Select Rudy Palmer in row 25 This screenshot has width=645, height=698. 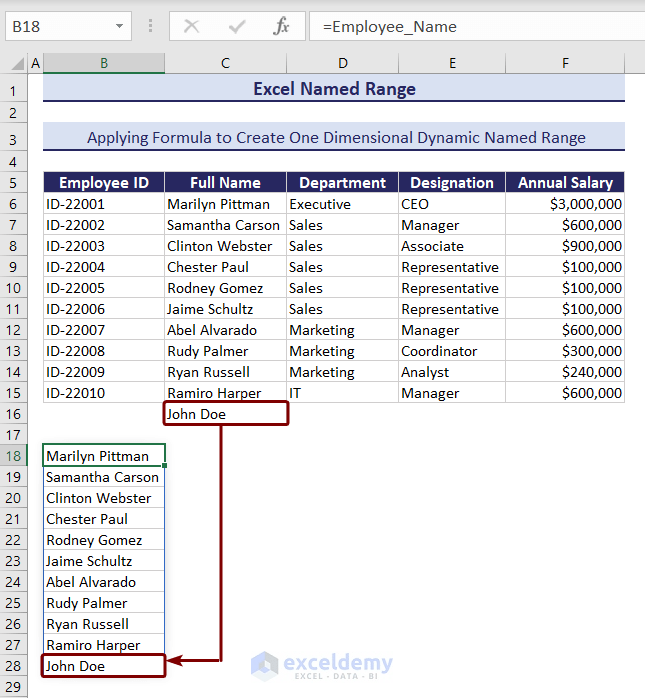[104, 603]
